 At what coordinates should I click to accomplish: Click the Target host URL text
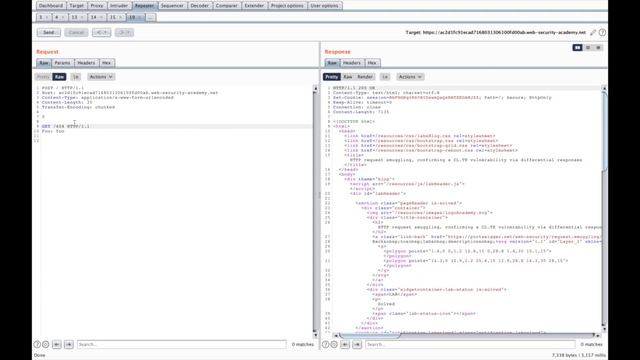504,32
